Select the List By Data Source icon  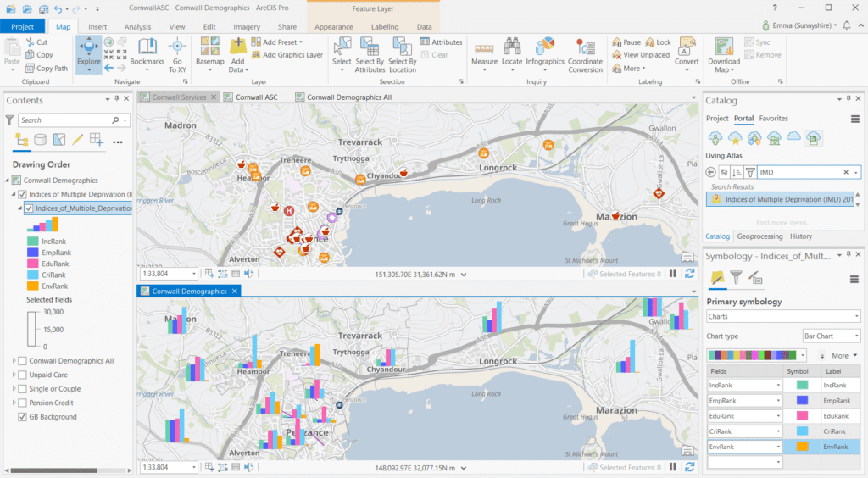[41, 140]
